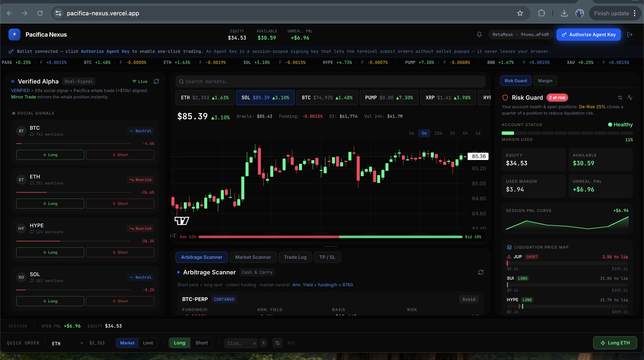Bookmark this page with the star
The height and width of the screenshot is (360, 644).
point(520,13)
